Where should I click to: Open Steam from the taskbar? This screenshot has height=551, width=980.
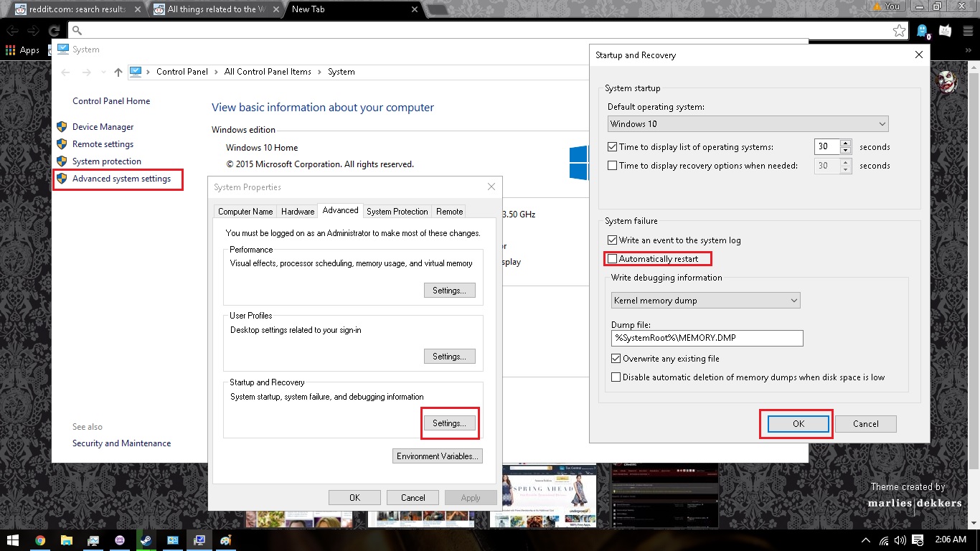point(146,540)
